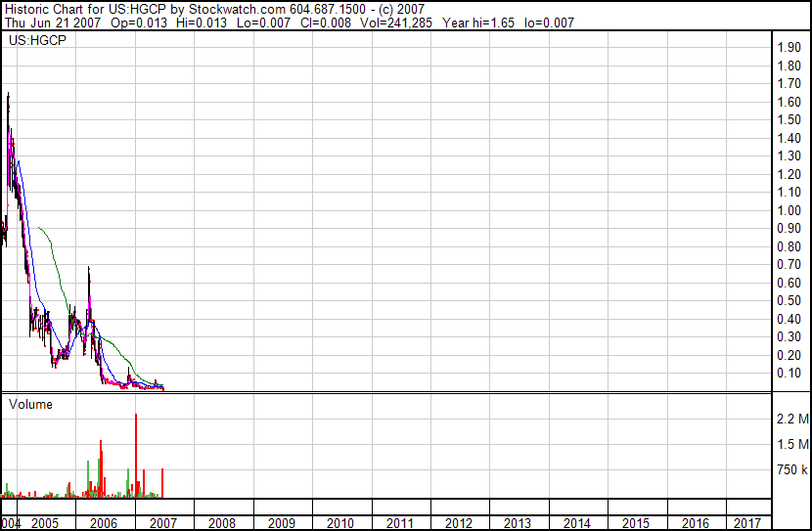Click the 2.2 M volume axis label
Viewport: 812px width, 531px height.
pos(790,420)
